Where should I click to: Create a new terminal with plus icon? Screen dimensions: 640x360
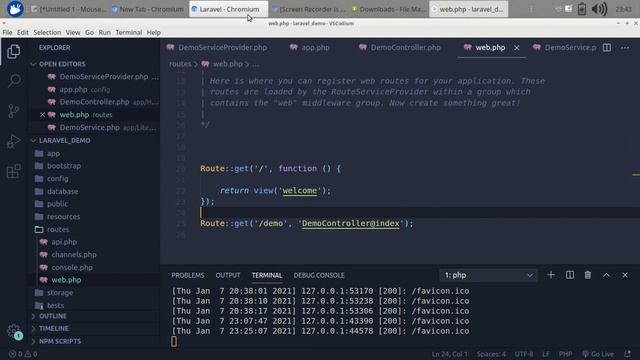click(x=551, y=275)
